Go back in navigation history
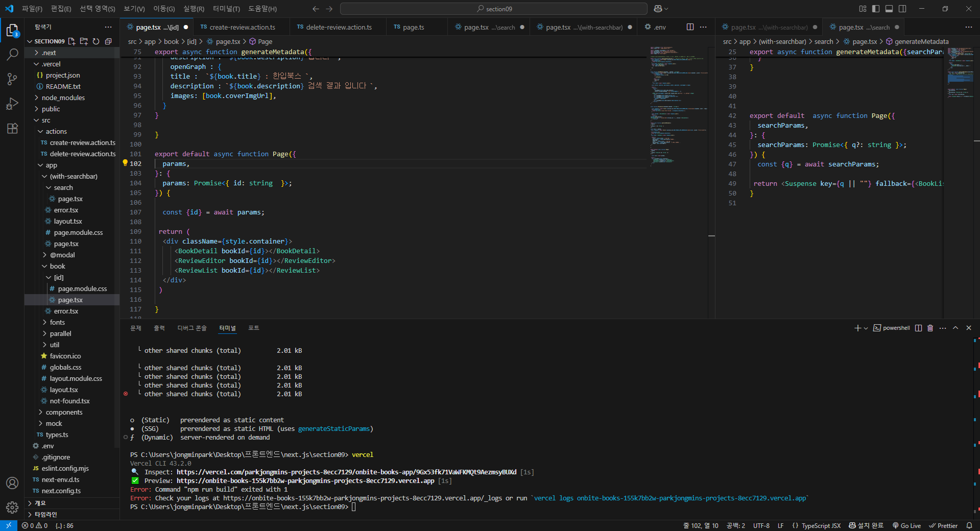 pos(316,9)
